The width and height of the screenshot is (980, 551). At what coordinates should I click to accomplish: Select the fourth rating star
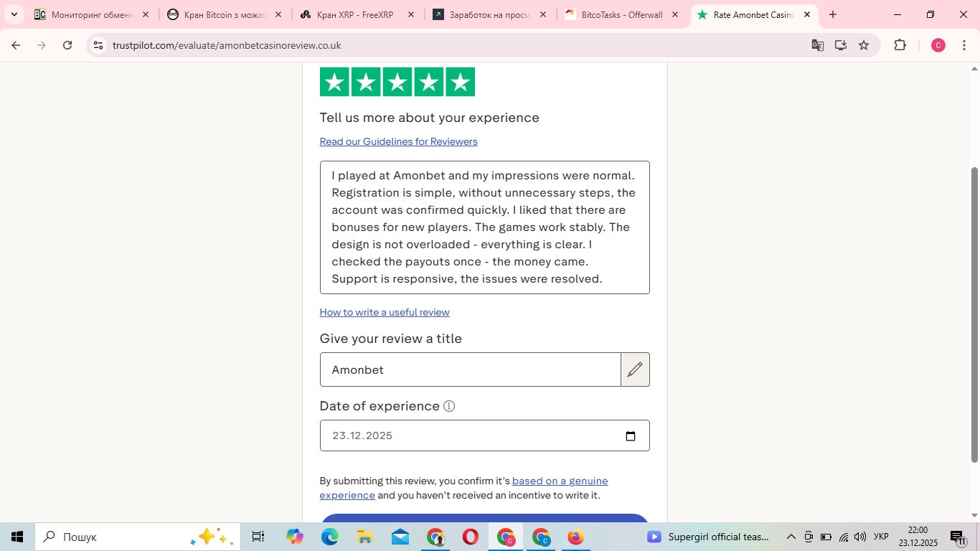coord(429,82)
